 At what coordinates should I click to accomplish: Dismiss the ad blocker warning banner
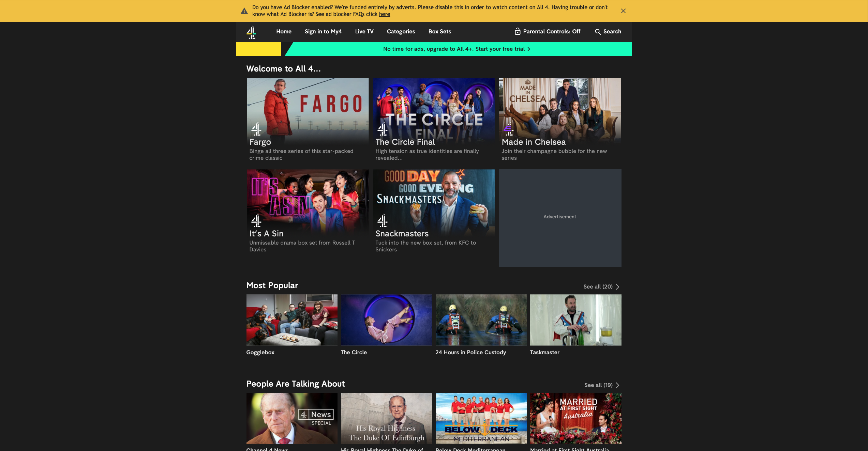[x=623, y=11]
